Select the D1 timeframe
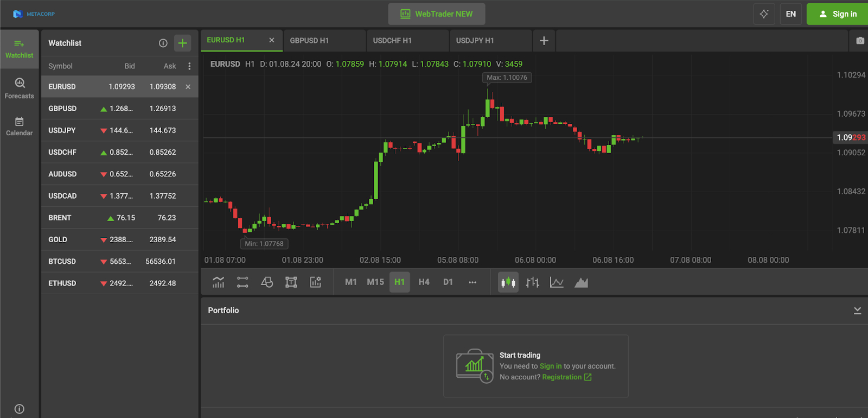Screen dimensions: 868x418 pyautogui.click(x=448, y=282)
